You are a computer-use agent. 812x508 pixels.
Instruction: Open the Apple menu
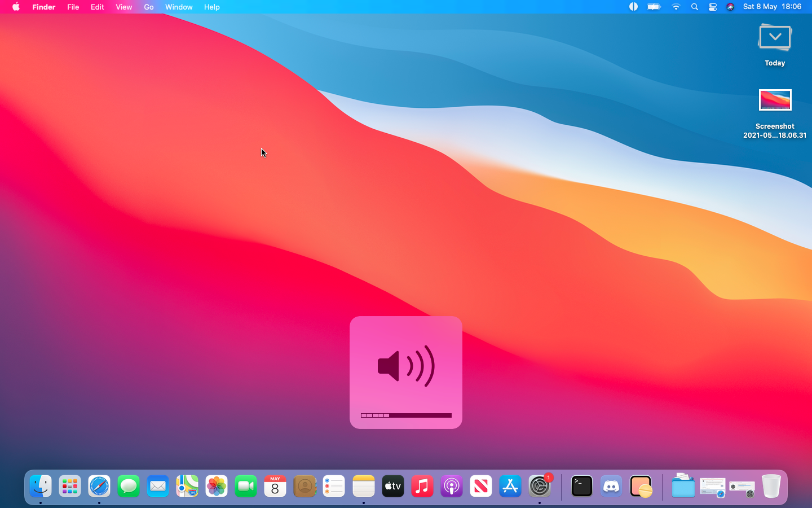(x=16, y=7)
